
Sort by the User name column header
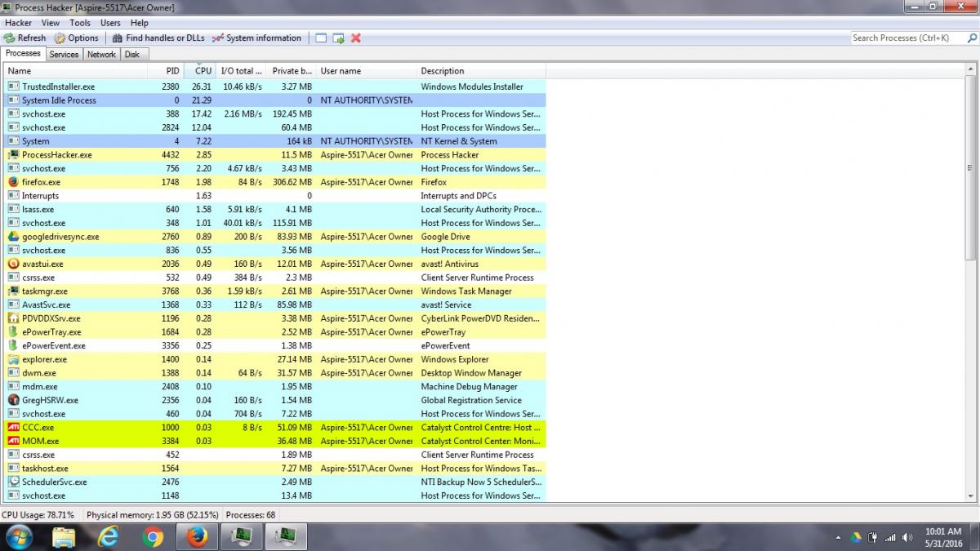pos(367,71)
